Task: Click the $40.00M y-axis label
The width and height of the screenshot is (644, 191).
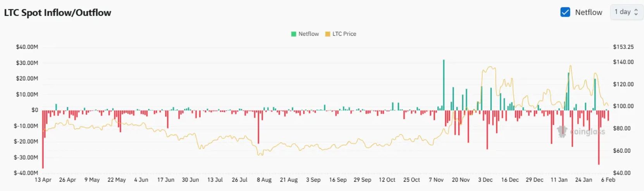Action: pyautogui.click(x=27, y=47)
